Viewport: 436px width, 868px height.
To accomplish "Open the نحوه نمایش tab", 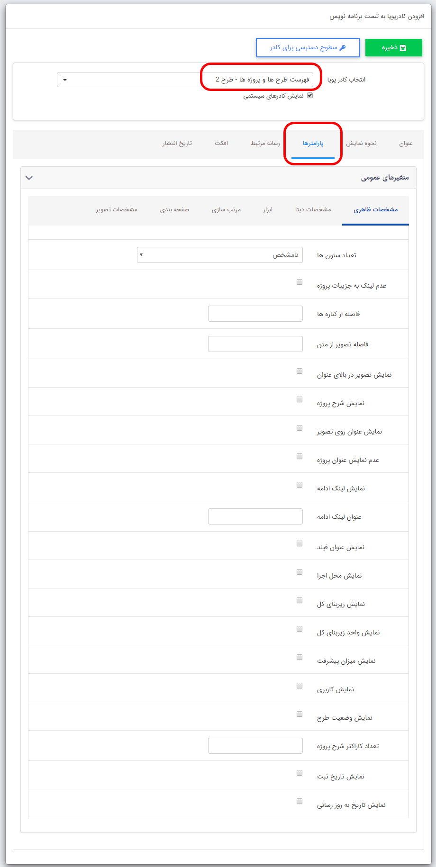I will click(362, 144).
